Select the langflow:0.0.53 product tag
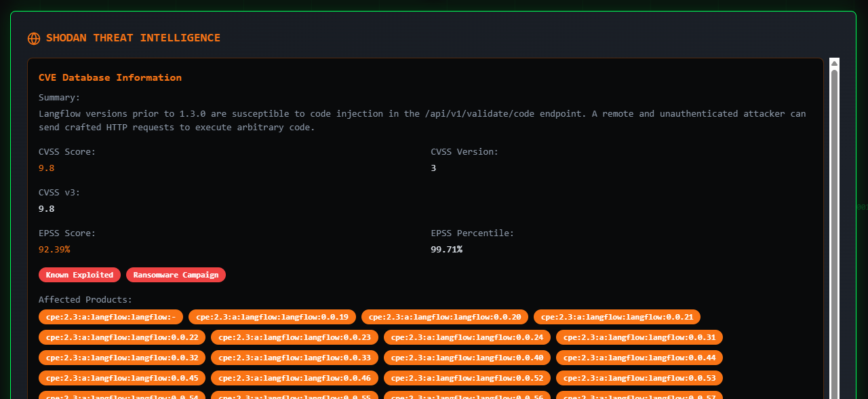 point(639,378)
